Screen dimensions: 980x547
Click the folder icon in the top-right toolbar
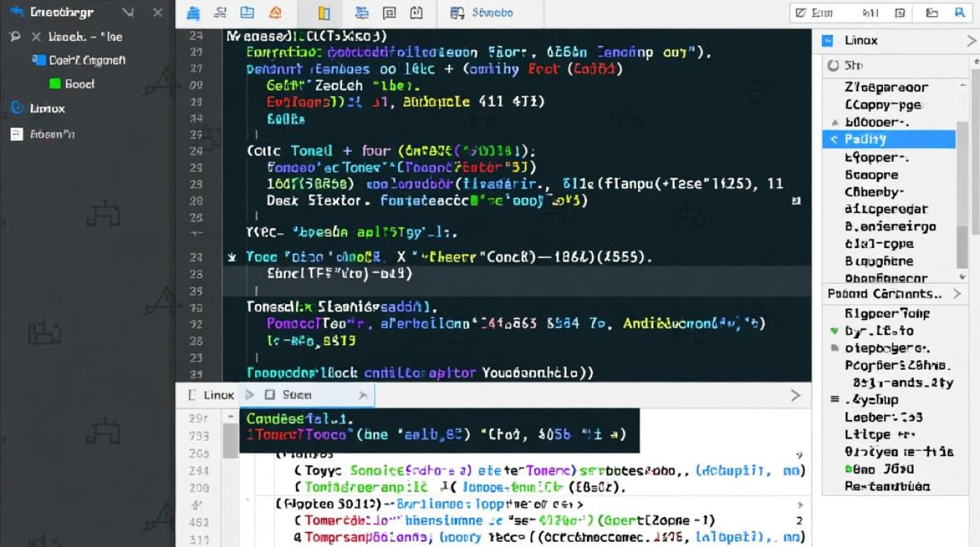[932, 12]
